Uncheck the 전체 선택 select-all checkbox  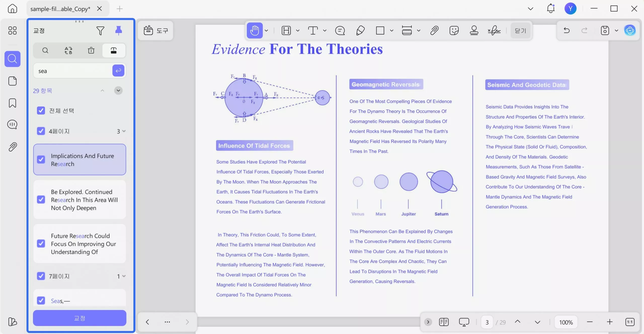click(x=41, y=110)
